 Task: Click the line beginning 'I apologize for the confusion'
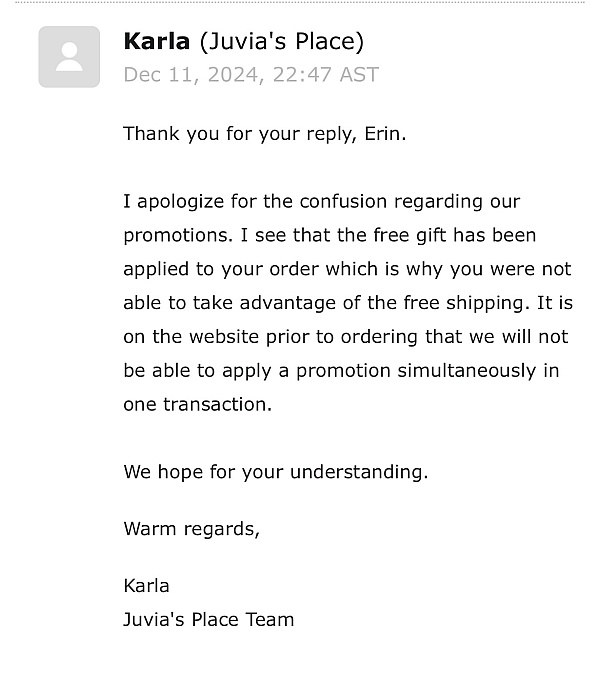click(322, 202)
